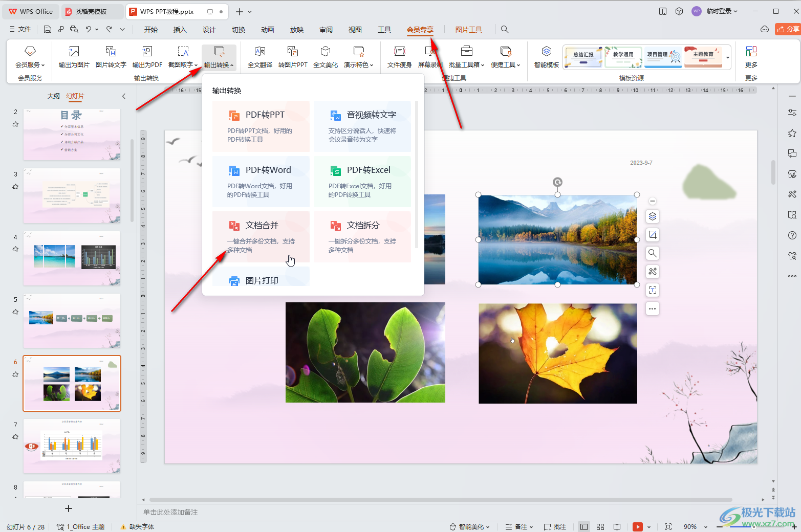Click the help question icon in right sidebar

coord(792,235)
